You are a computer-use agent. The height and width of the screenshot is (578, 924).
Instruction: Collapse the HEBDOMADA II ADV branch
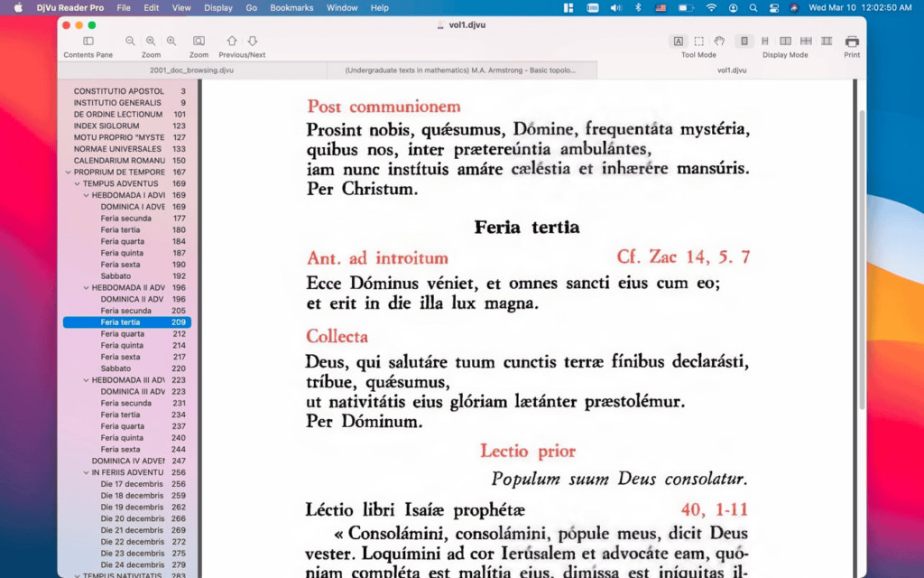point(84,287)
